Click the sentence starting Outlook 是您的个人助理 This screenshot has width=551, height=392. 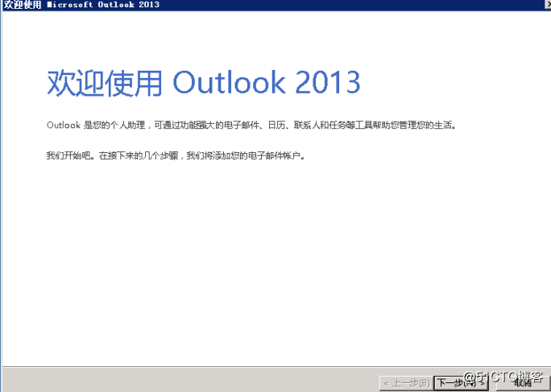251,125
